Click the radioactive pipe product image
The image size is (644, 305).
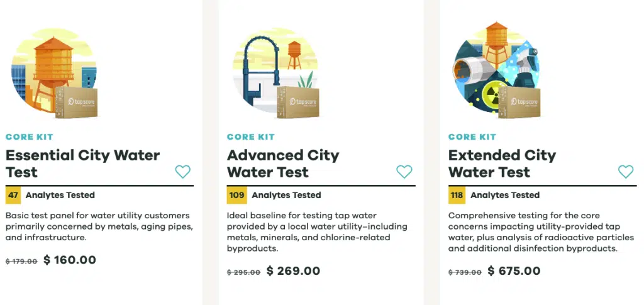(497, 72)
